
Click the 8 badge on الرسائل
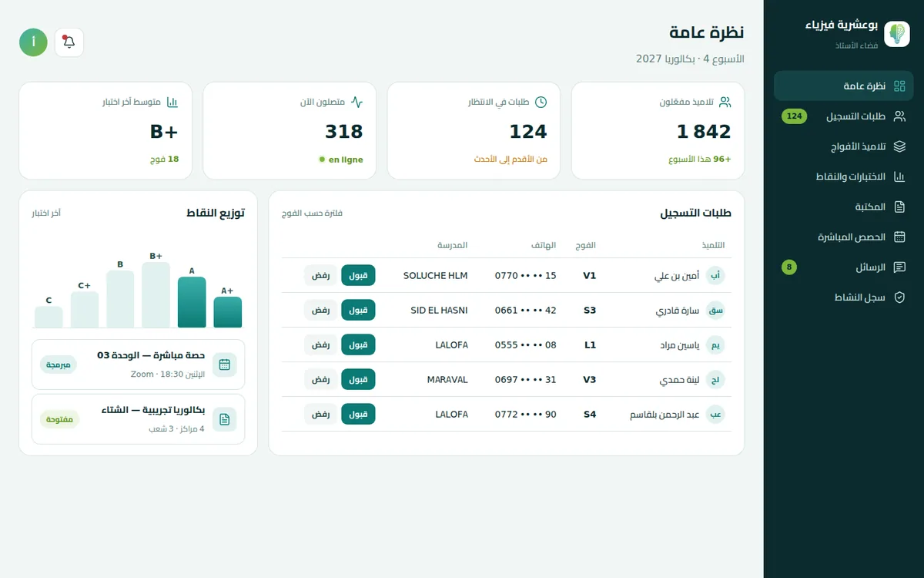(x=788, y=267)
